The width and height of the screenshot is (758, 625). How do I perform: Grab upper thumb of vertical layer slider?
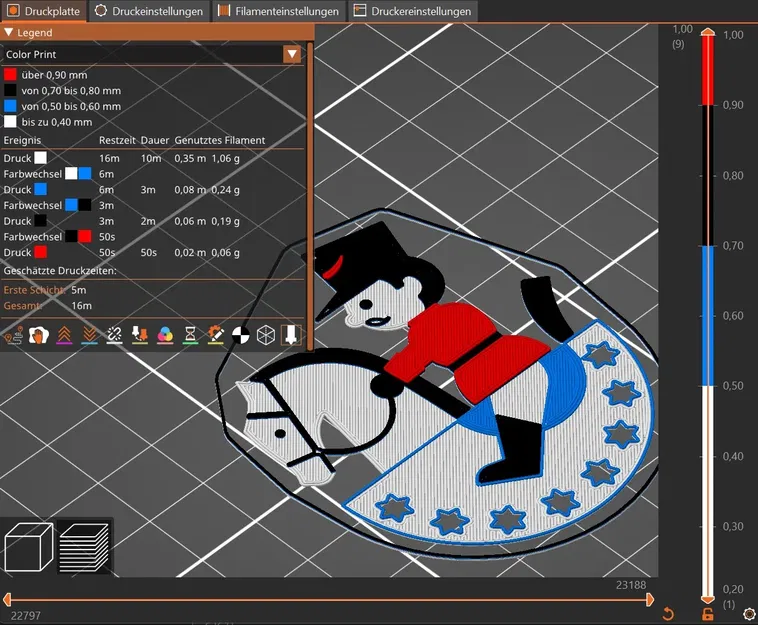tap(708, 32)
